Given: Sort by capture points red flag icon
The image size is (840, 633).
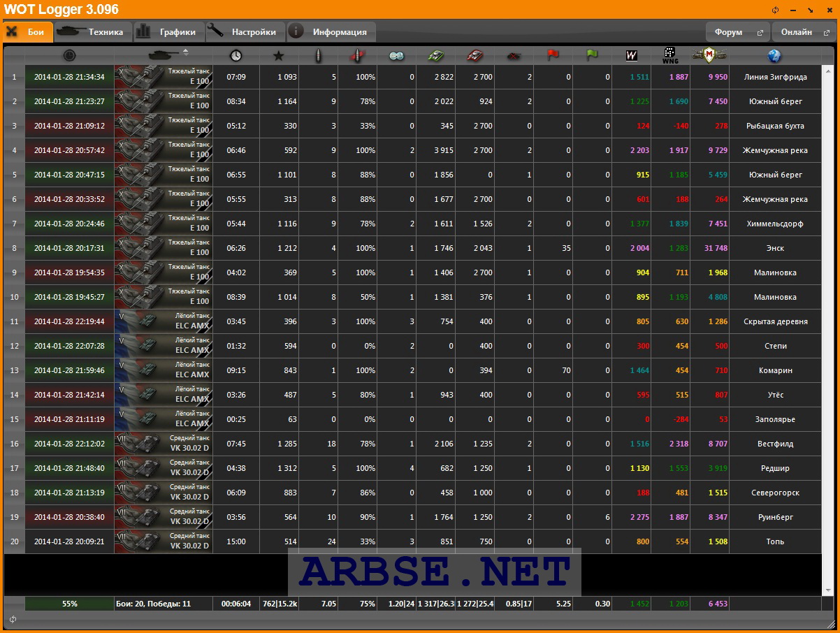Looking at the screenshot, I should click(553, 55).
